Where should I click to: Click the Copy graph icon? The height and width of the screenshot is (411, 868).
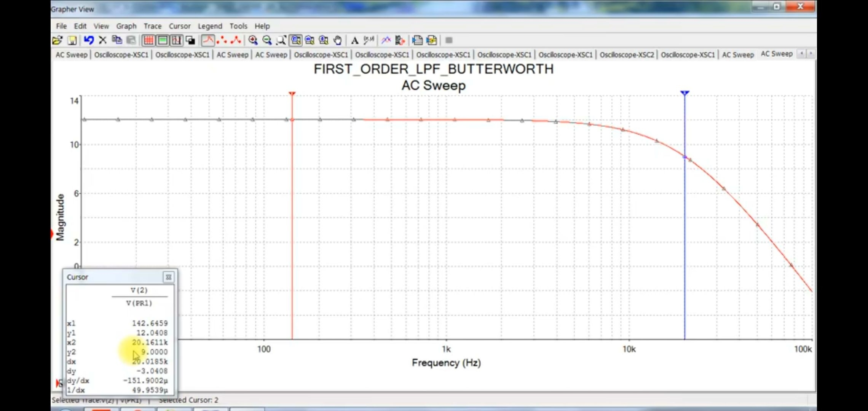click(117, 40)
